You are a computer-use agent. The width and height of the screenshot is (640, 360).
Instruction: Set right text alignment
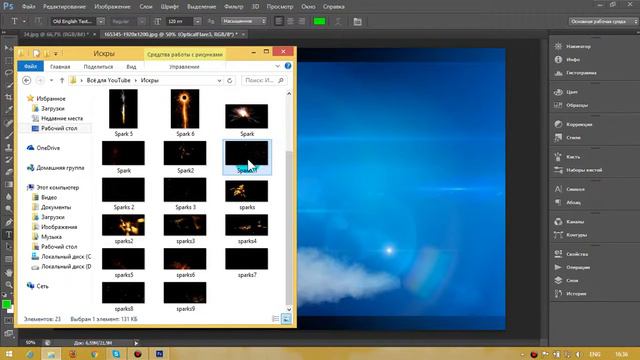coord(302,21)
